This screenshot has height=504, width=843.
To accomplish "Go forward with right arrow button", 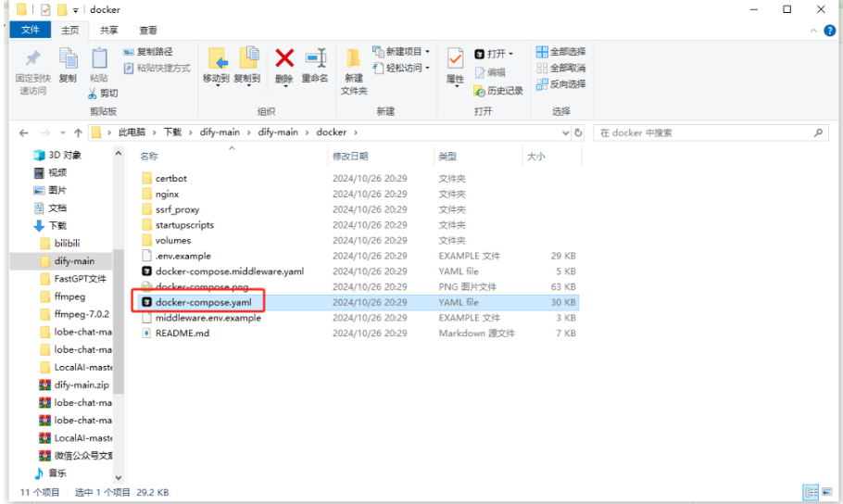I will coord(45,132).
